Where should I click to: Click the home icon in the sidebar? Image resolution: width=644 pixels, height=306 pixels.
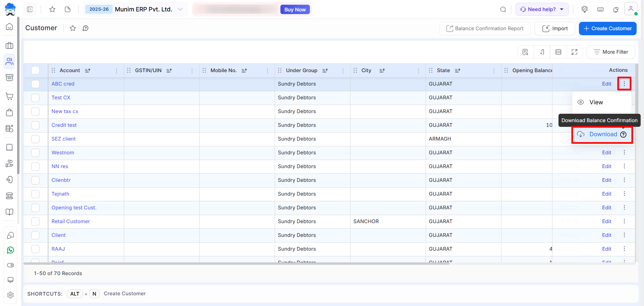click(10, 27)
